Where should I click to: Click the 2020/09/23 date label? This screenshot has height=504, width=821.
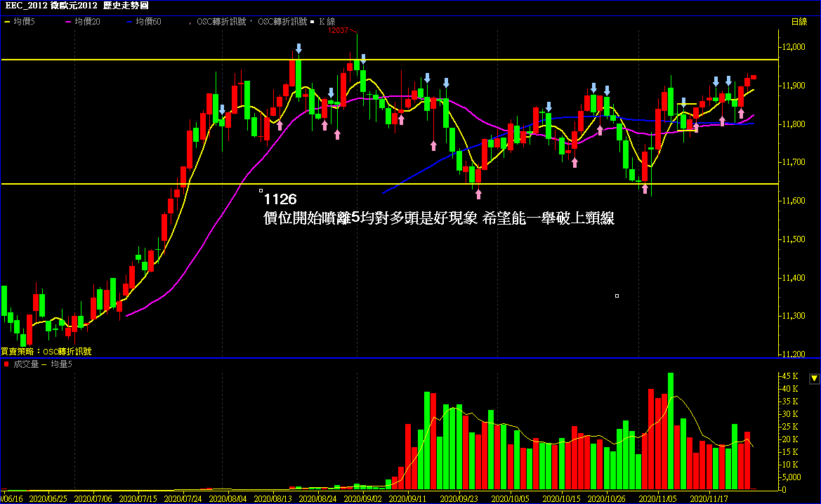[x=459, y=499]
